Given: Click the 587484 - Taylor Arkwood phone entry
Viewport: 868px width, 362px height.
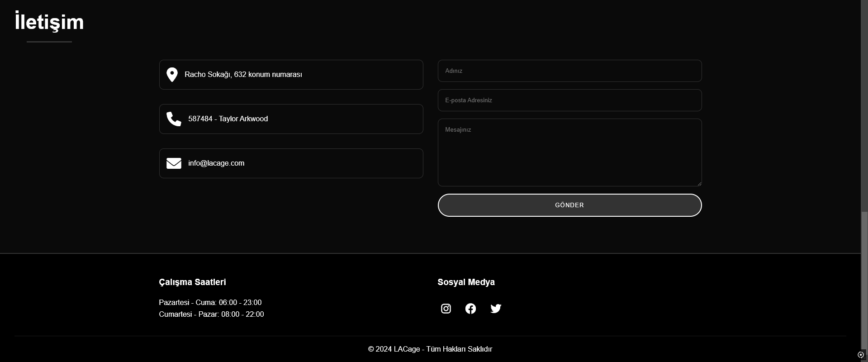Looking at the screenshot, I should (x=228, y=119).
